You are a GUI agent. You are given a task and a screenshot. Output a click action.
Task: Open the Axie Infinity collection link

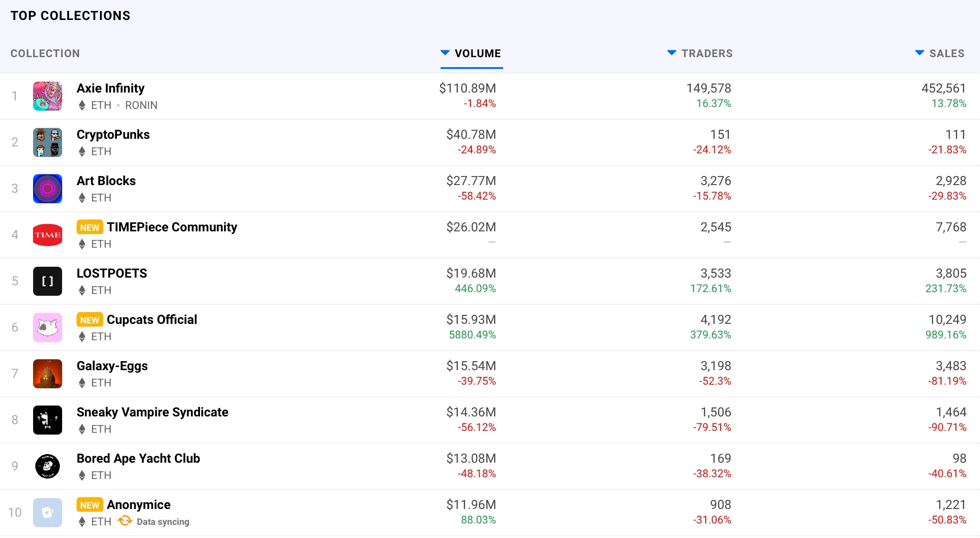pyautogui.click(x=111, y=88)
